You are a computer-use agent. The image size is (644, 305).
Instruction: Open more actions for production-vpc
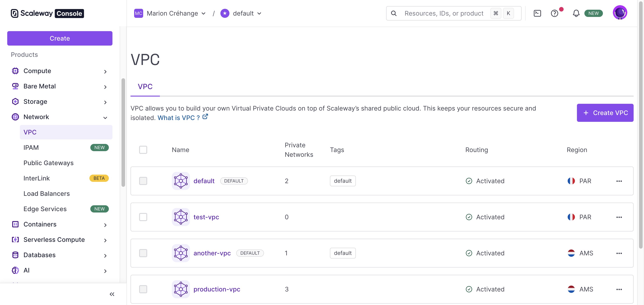619,289
